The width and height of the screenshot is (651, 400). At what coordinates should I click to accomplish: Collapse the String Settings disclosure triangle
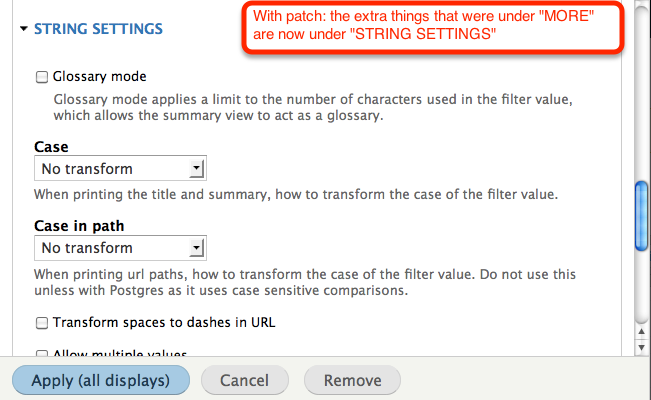[24, 29]
